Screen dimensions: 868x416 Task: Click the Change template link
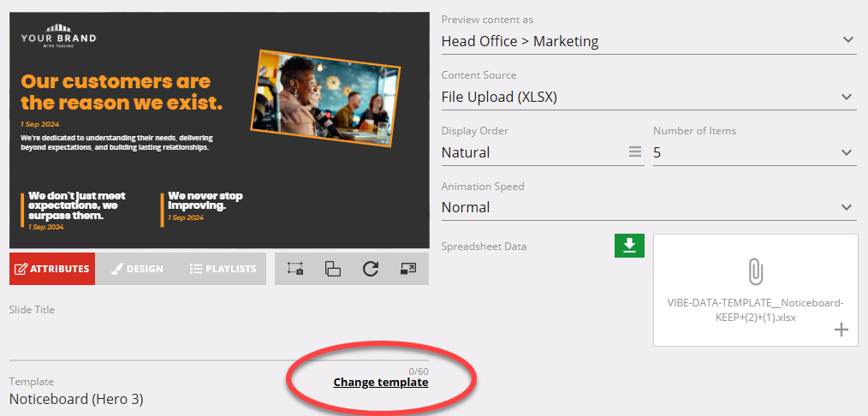381,383
